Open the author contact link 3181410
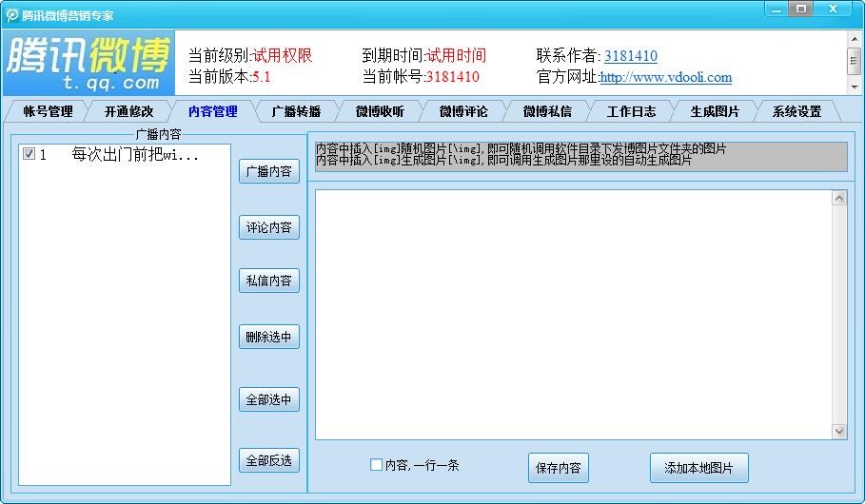Image resolution: width=865 pixels, height=504 pixels. 631,56
